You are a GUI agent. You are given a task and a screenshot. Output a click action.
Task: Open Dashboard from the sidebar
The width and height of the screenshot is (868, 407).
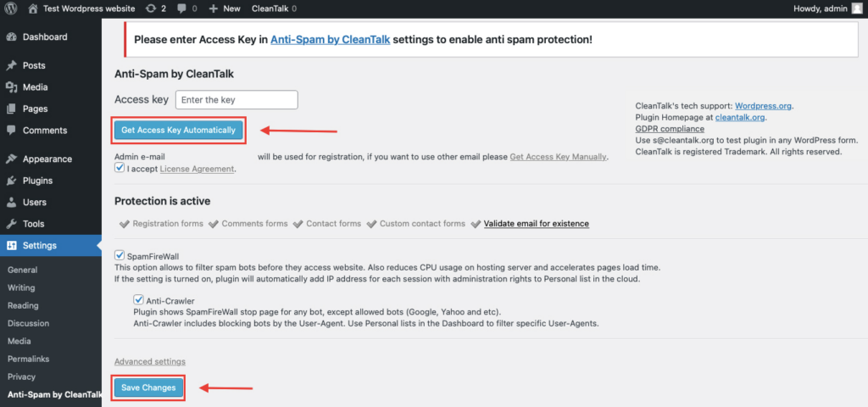point(44,37)
